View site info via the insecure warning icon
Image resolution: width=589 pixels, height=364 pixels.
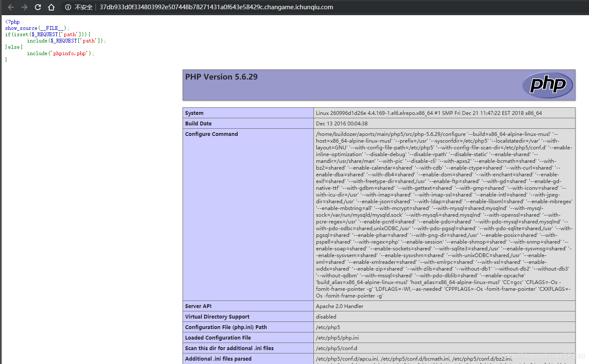(x=68, y=7)
